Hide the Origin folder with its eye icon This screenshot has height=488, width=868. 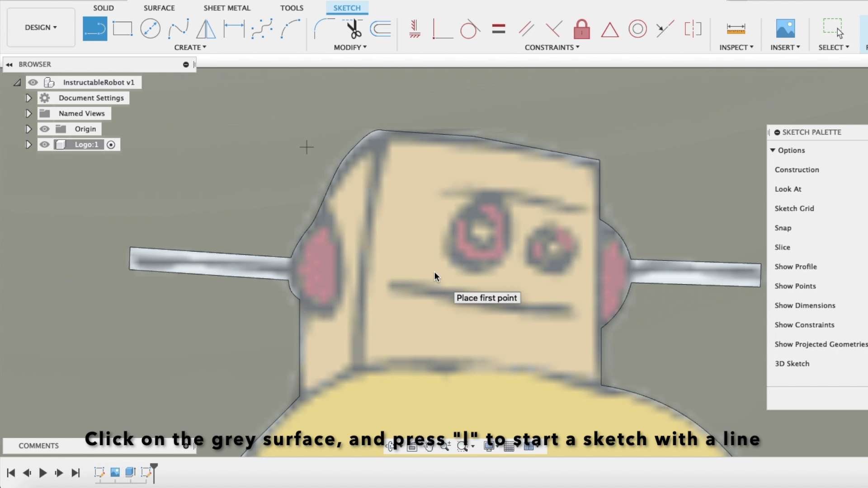[x=44, y=129]
